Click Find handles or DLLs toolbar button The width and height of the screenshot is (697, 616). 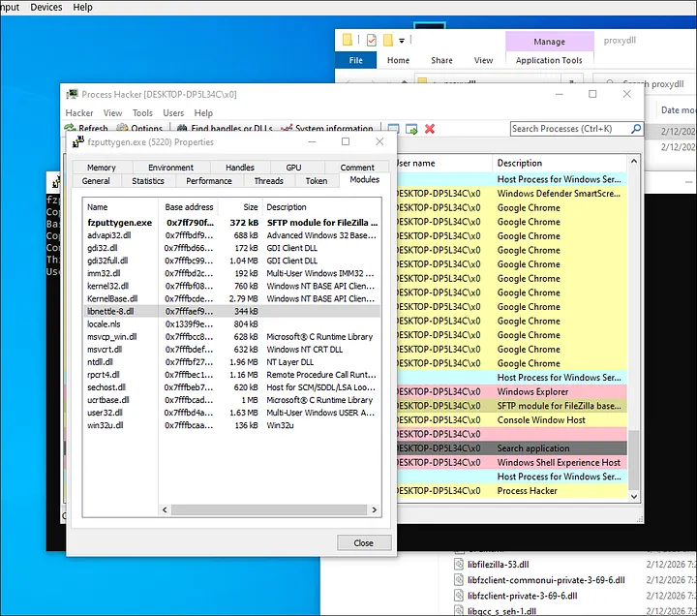225,128
